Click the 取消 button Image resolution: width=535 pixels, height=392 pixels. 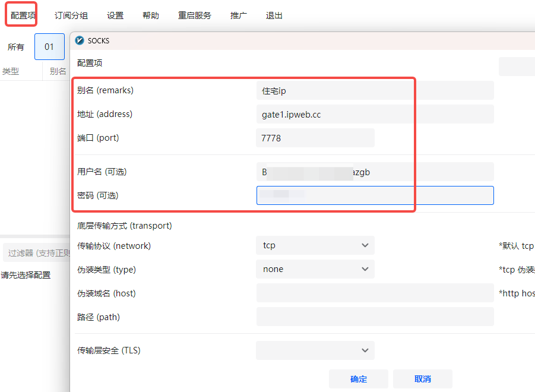click(x=423, y=379)
